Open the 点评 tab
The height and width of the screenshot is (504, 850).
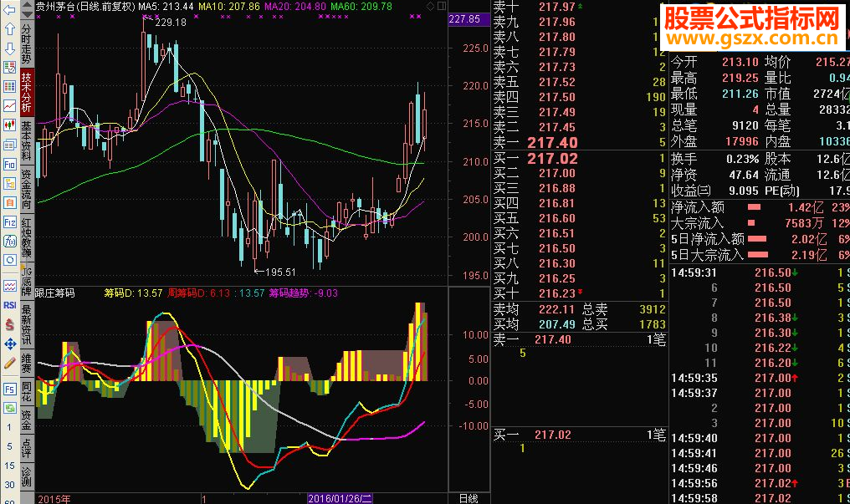[27, 448]
